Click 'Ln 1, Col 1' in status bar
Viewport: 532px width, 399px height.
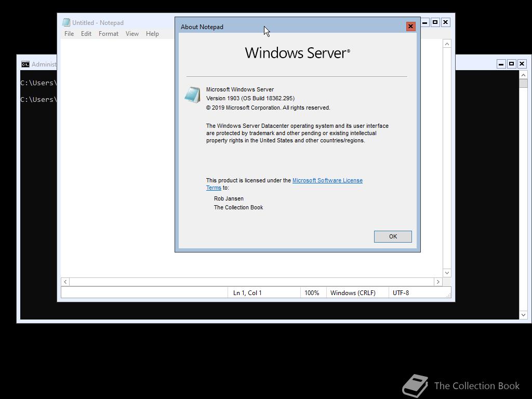247,293
